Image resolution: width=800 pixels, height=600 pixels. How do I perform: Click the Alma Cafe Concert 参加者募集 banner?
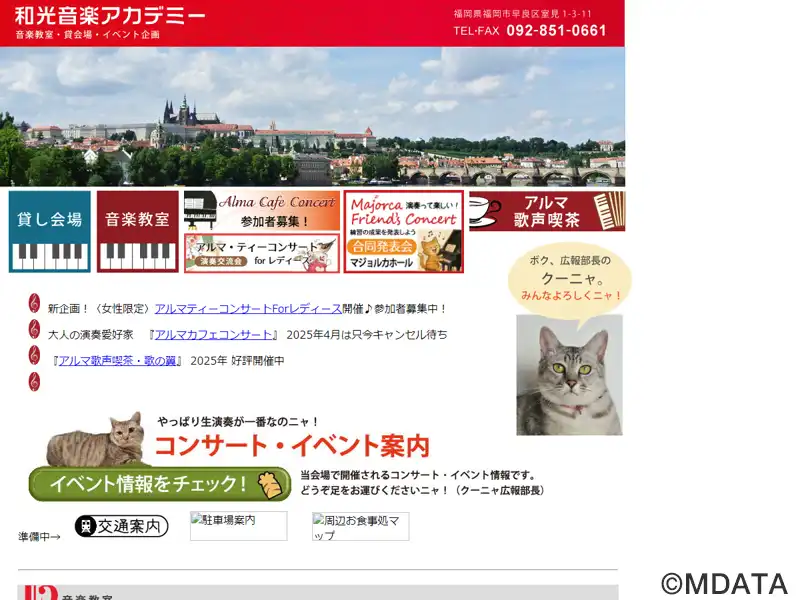pos(262,211)
